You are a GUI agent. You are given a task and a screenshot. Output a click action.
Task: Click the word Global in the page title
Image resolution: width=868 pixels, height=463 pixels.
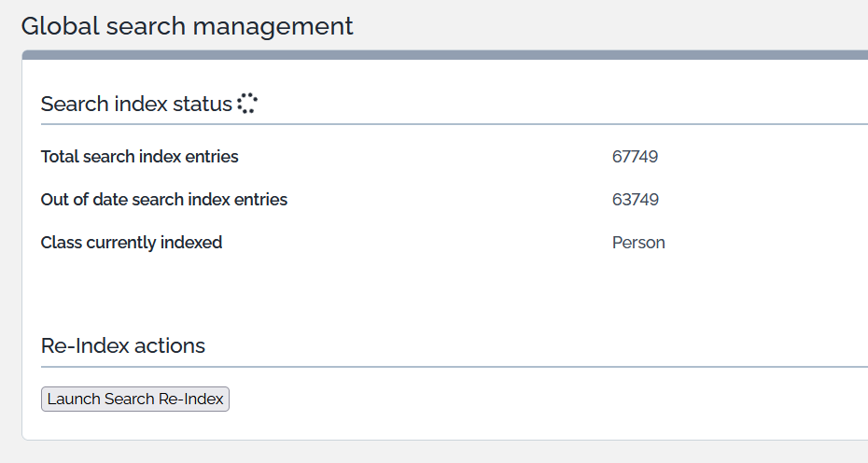(x=49, y=25)
